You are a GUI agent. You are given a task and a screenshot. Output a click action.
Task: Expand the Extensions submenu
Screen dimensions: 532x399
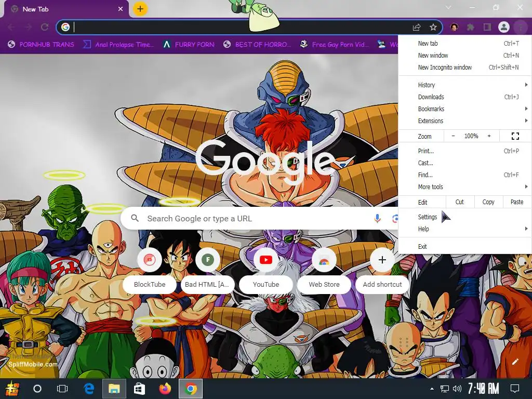click(x=465, y=121)
